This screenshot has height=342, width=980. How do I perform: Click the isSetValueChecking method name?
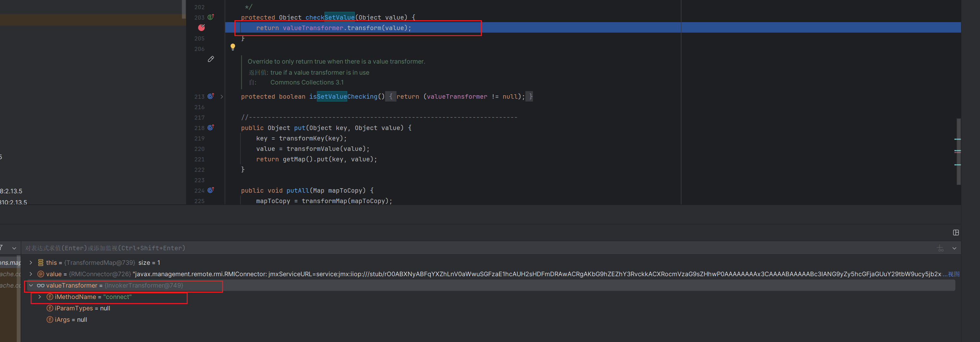[343, 97]
